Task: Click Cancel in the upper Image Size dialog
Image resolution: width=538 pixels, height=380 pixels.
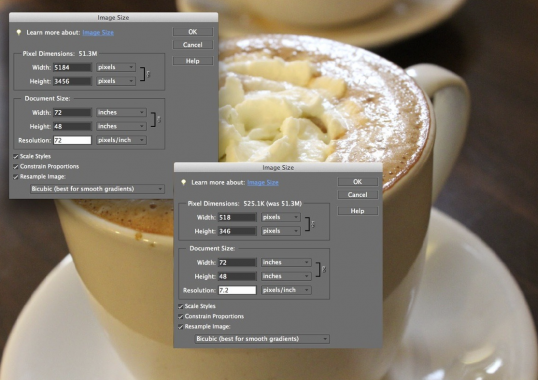Action: pos(192,45)
